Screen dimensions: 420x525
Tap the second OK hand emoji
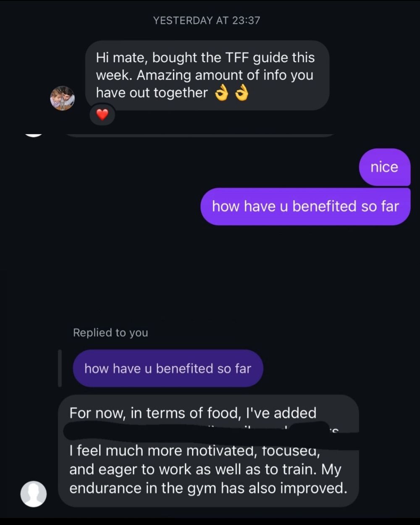[x=241, y=94]
